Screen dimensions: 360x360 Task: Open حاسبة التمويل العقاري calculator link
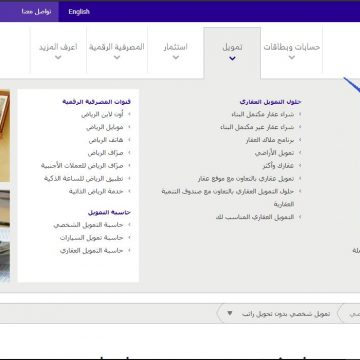click(x=92, y=251)
